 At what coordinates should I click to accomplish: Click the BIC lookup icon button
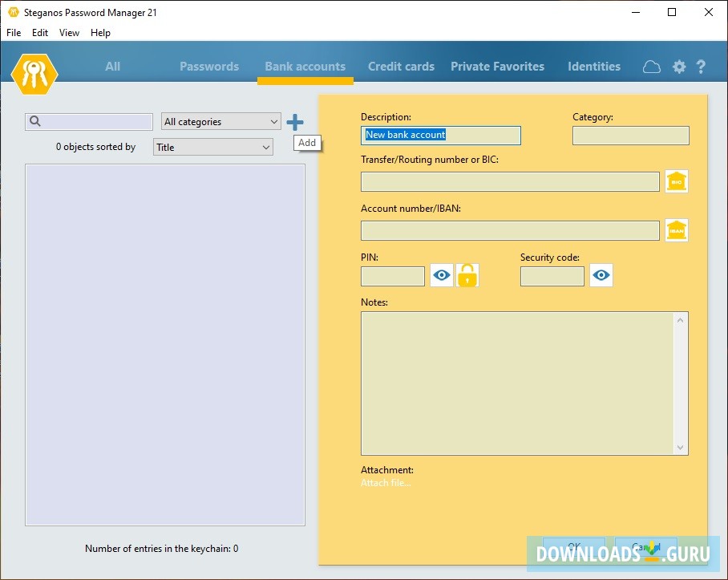[677, 181]
